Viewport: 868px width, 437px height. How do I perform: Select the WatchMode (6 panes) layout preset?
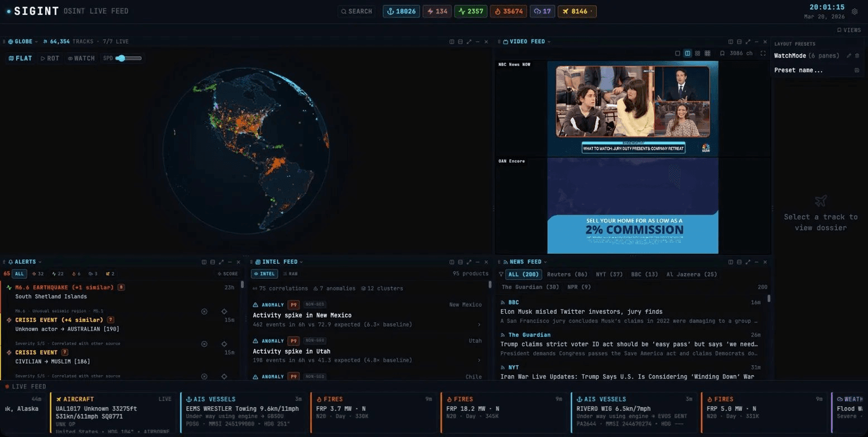pyautogui.click(x=807, y=55)
